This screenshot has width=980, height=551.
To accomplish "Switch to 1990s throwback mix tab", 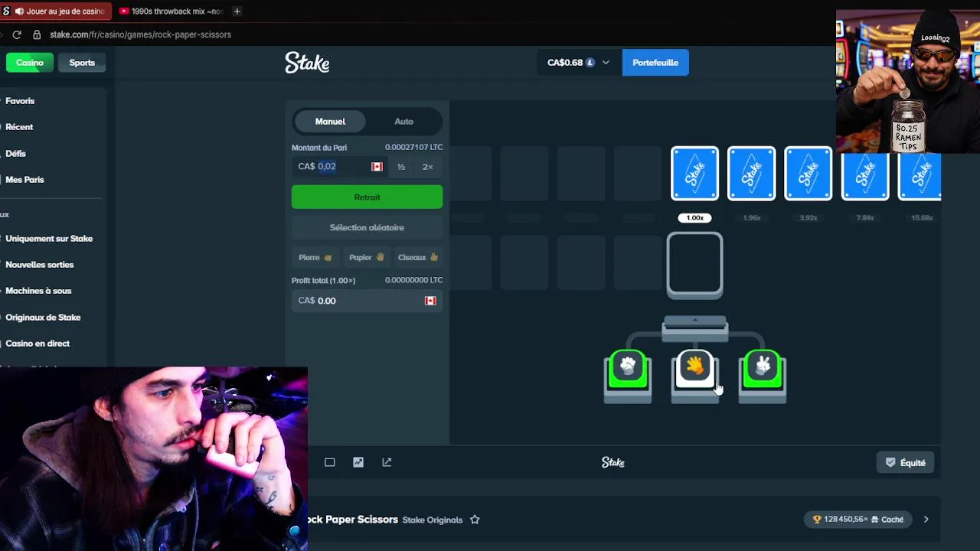I will (x=170, y=11).
